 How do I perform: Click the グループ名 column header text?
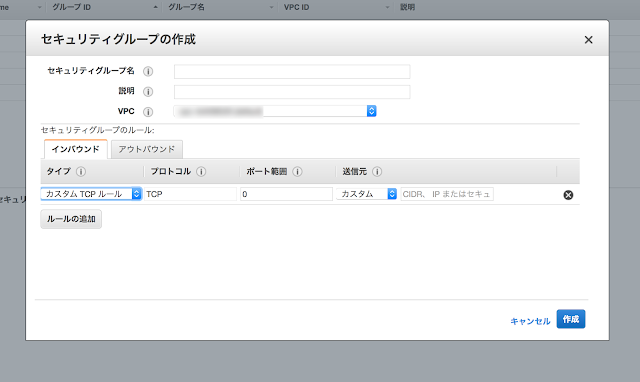click(x=186, y=7)
